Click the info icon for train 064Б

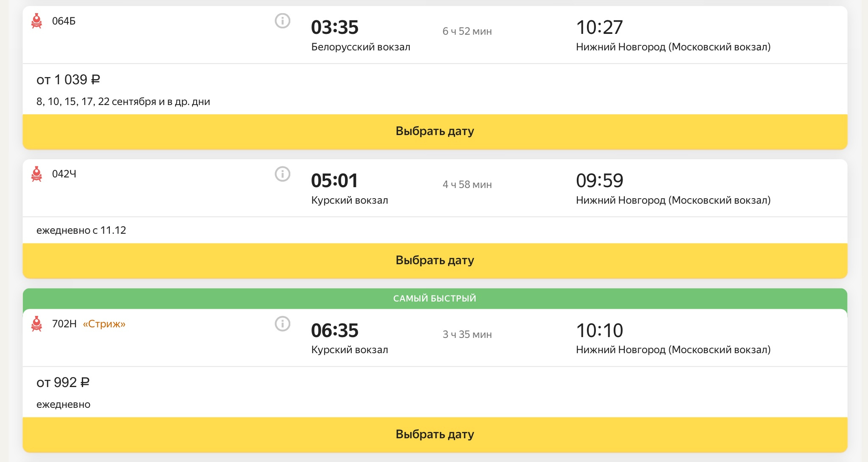(x=282, y=21)
